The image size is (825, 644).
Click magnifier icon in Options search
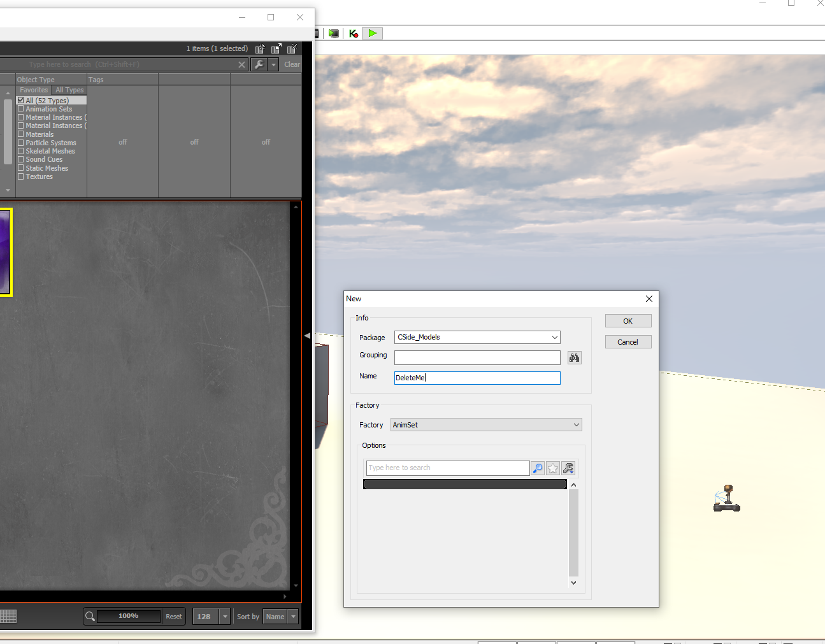tap(538, 468)
